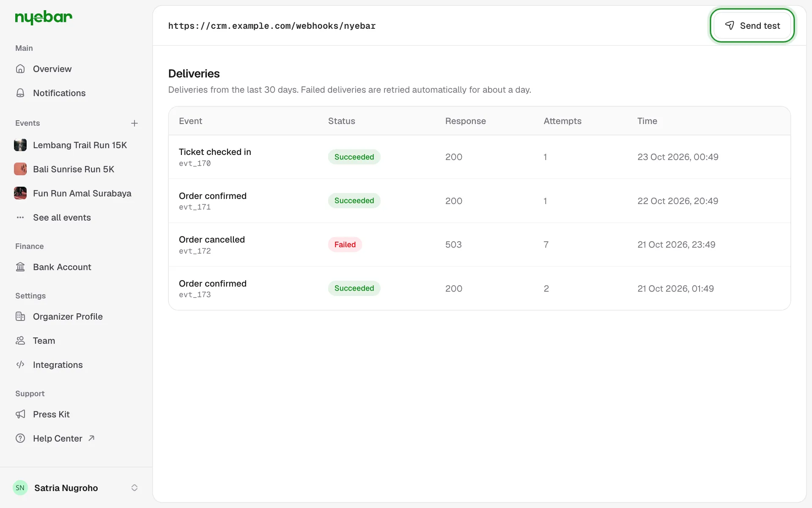Click the Bali Sunrise Run 5K thumbnail
This screenshot has width=812, height=508.
click(x=20, y=169)
